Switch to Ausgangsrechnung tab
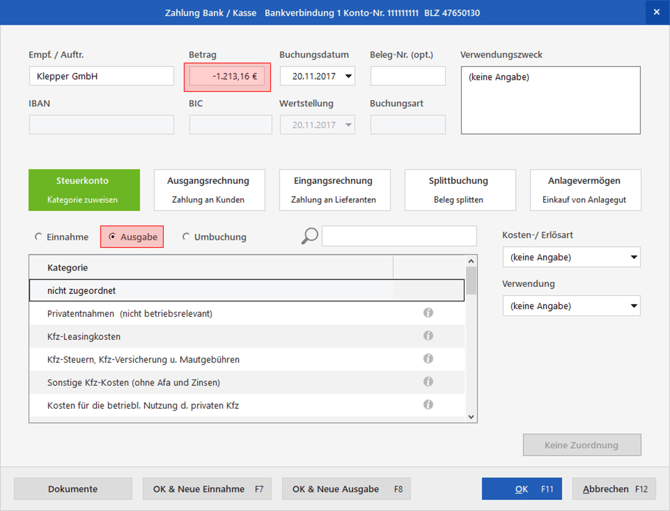670x511 pixels. pyautogui.click(x=209, y=189)
